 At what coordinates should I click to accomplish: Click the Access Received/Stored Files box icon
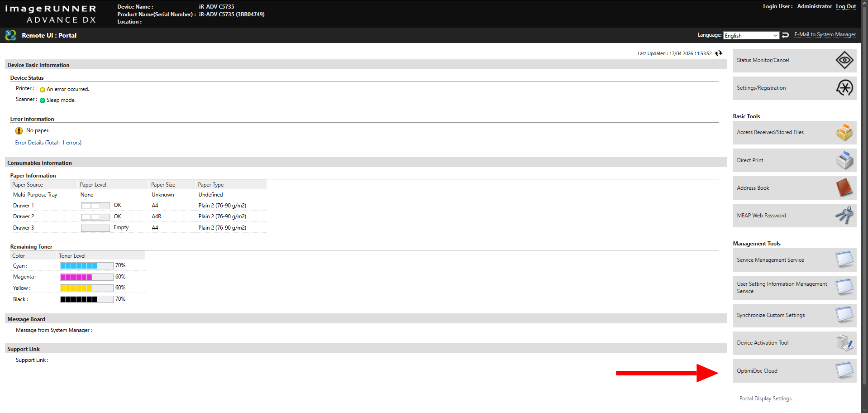[x=844, y=132]
